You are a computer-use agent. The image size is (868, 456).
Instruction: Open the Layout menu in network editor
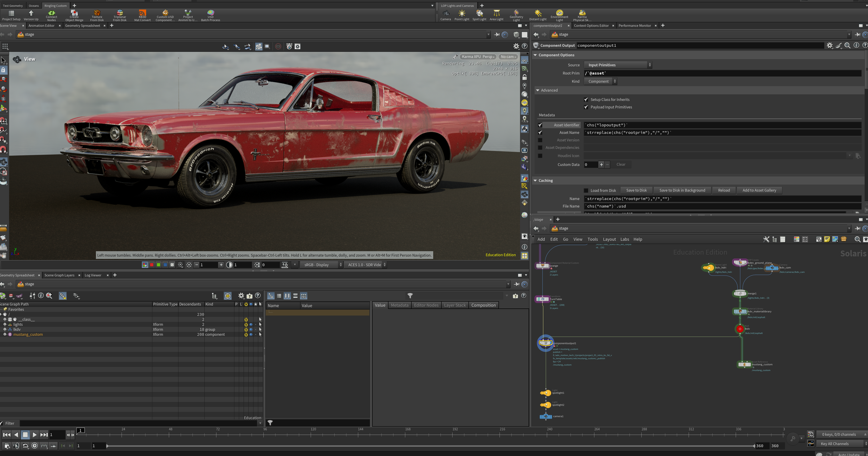(609, 239)
